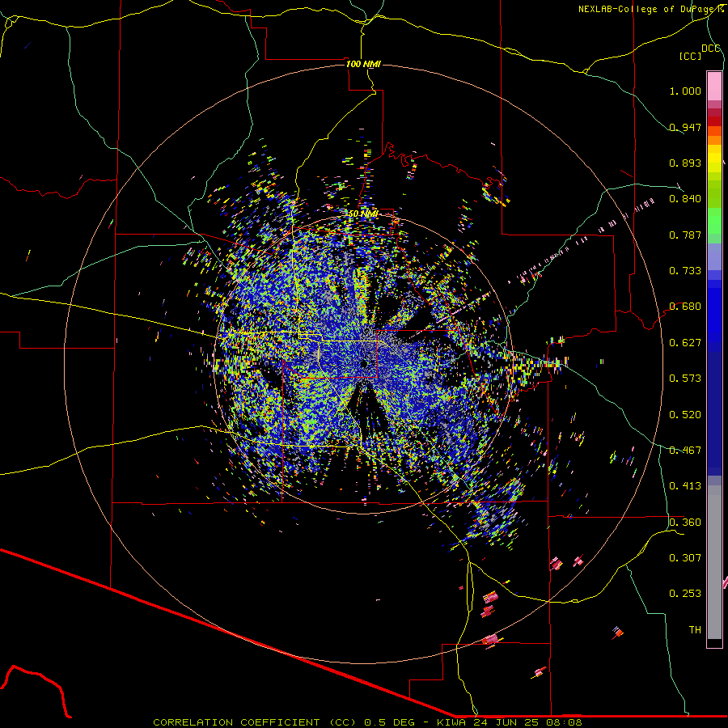Screen dimensions: 728x728
Task: Select the 0.733 scale value
Action: [685, 271]
